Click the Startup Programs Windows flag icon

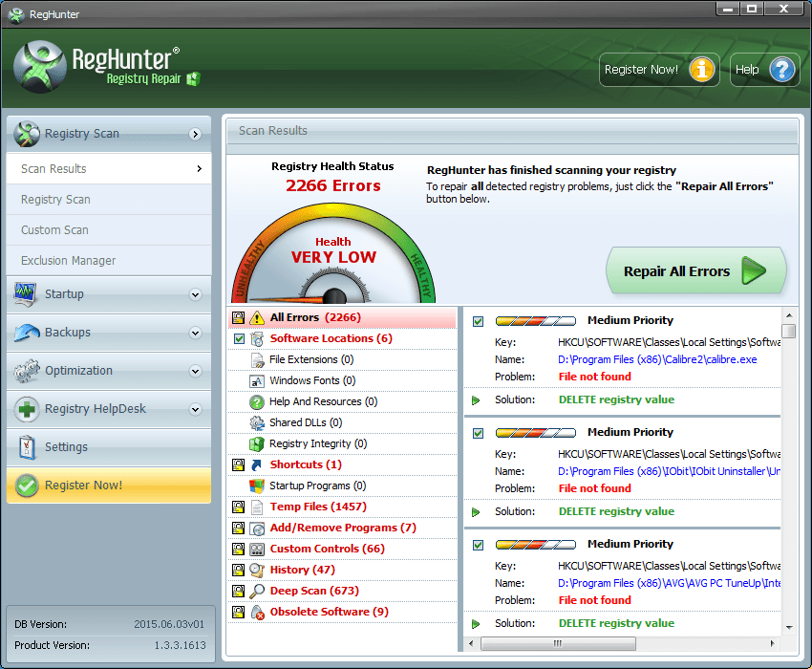coord(257,486)
